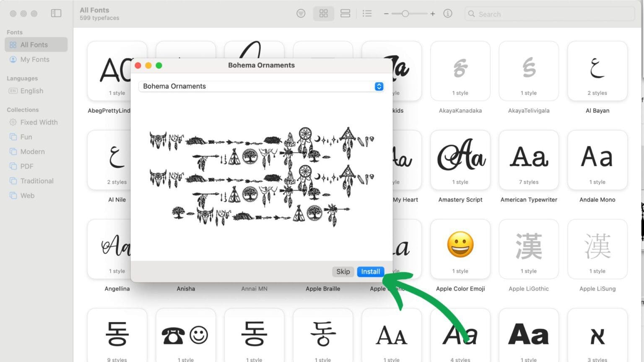Switch to samples stacked view

coord(345,13)
